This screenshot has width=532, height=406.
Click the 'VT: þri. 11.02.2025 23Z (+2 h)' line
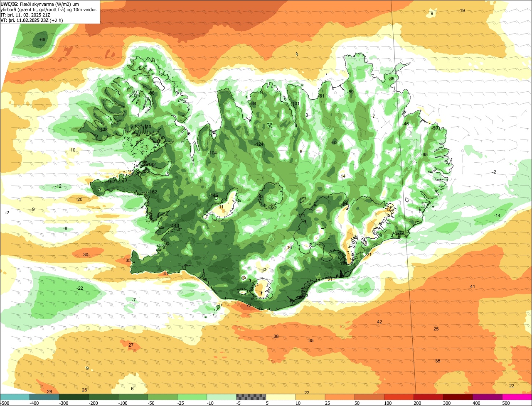tap(32, 20)
